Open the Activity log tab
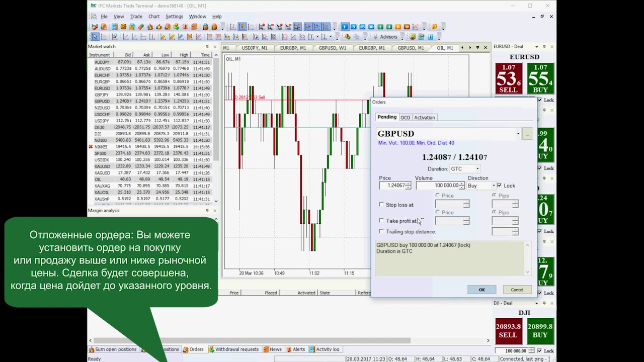This screenshot has width=644, height=362. coord(325,349)
